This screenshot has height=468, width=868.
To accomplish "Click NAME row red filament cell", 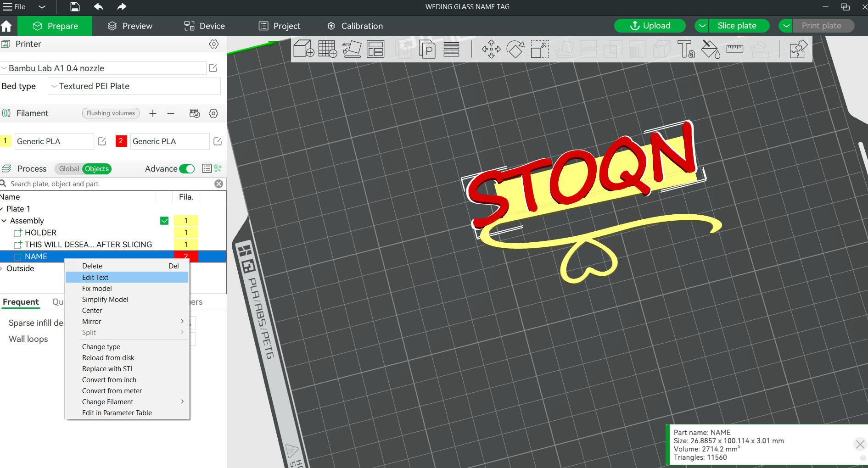I will 186,256.
